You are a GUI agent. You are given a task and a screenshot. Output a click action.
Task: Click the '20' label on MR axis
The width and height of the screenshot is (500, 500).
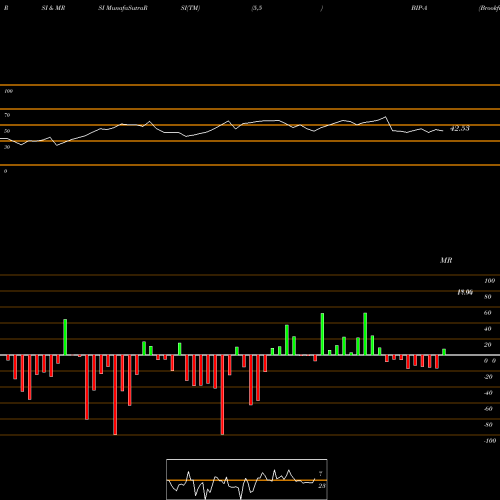[487, 345]
